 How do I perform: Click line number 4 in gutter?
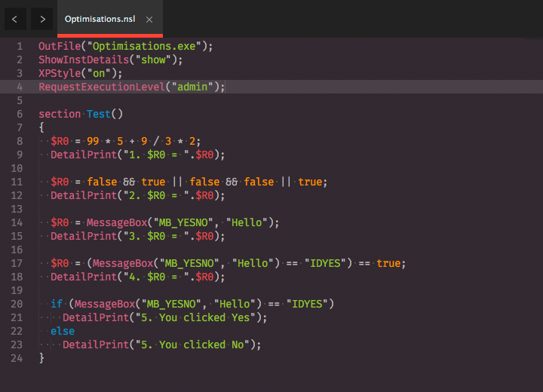point(20,87)
